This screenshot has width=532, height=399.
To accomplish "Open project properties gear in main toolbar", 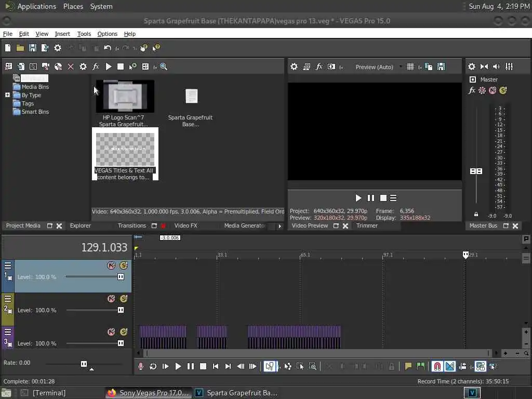I will [x=58, y=48].
